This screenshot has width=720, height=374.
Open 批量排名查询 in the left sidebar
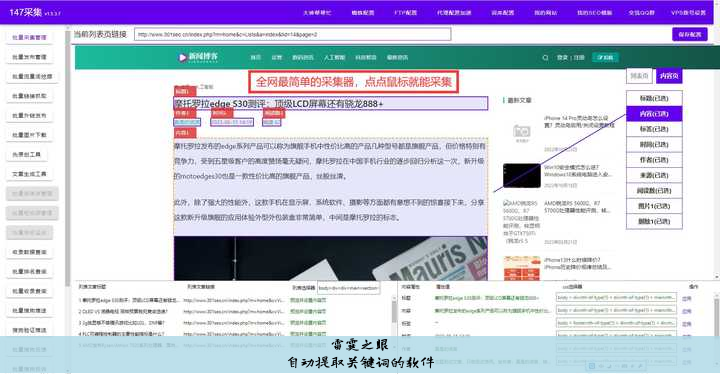pos(29,272)
